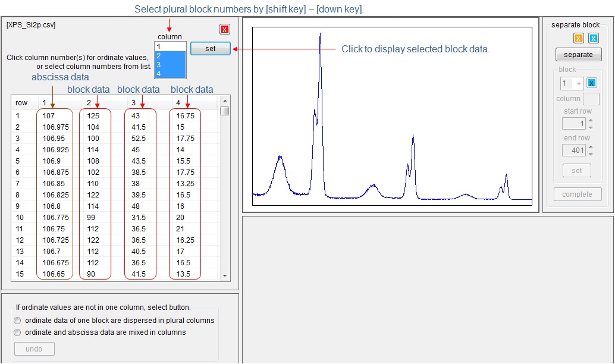Click the cyan X icon beside block dropdown

pos(592,83)
